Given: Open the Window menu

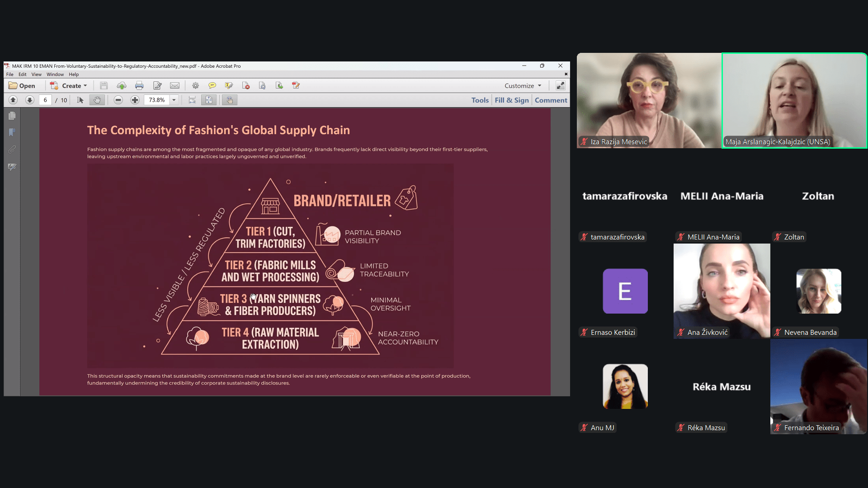Looking at the screenshot, I should 55,74.
